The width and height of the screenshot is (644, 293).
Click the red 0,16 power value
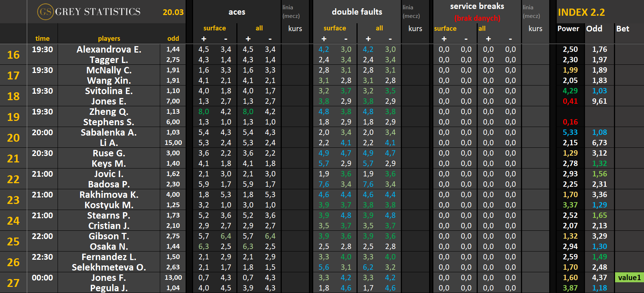[570, 122]
